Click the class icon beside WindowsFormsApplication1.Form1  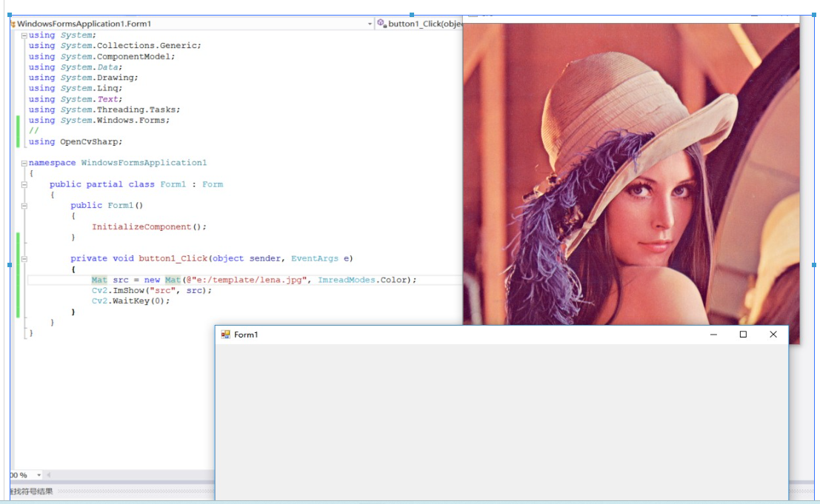click(13, 24)
